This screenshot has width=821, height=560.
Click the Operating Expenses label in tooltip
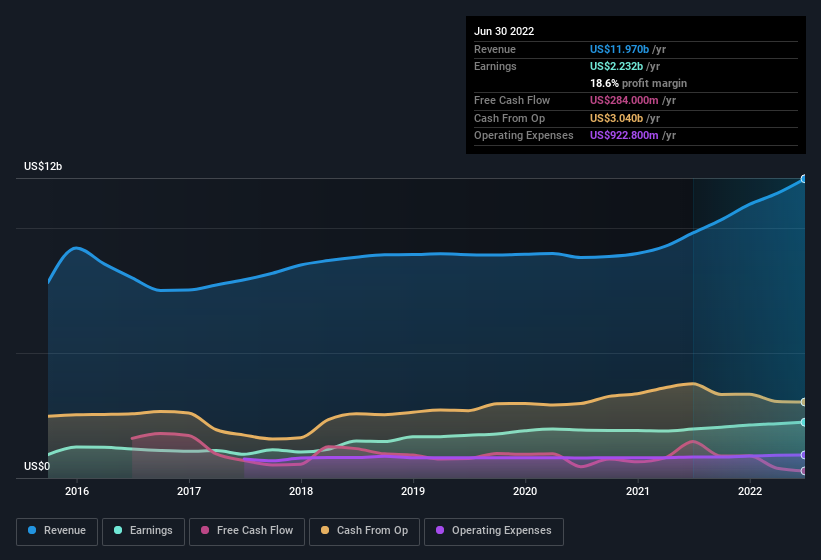click(524, 136)
